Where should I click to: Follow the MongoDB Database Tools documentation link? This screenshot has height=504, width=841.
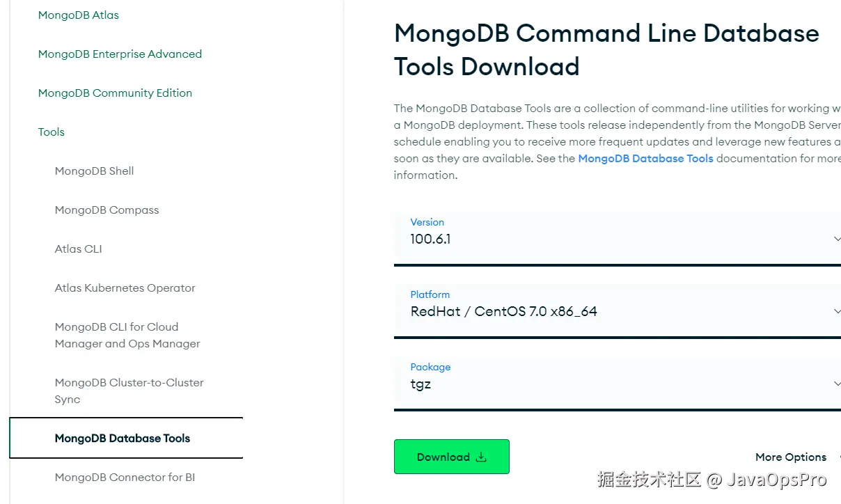point(645,159)
